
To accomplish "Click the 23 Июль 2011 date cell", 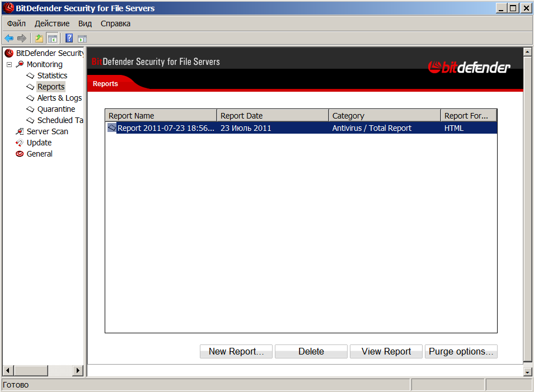I will pyautogui.click(x=246, y=128).
